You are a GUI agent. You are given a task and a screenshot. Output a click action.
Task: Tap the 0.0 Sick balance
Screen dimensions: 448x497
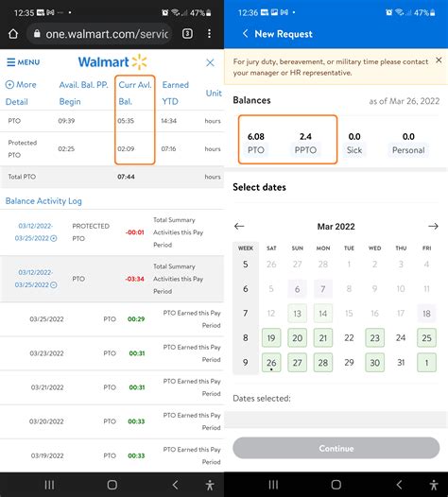coord(354,144)
